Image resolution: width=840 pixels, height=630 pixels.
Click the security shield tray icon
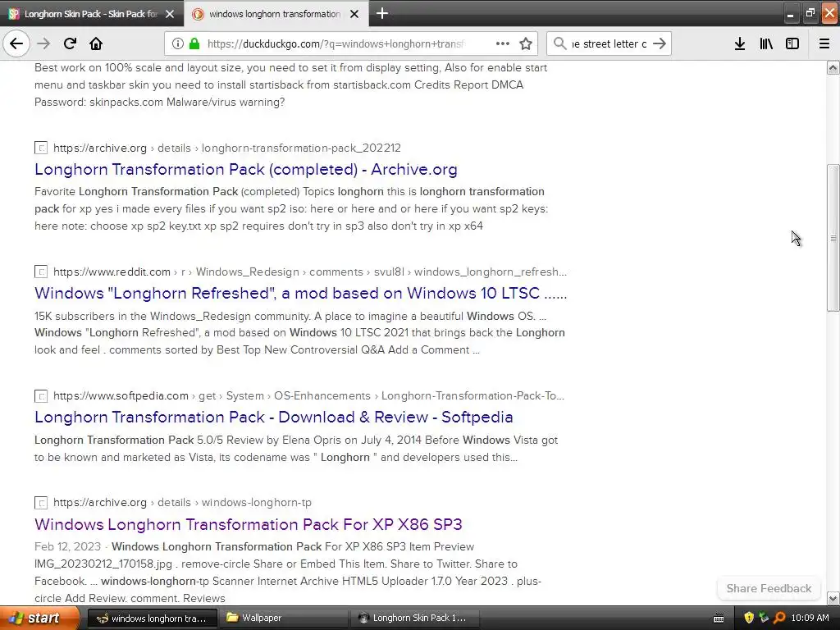click(749, 618)
